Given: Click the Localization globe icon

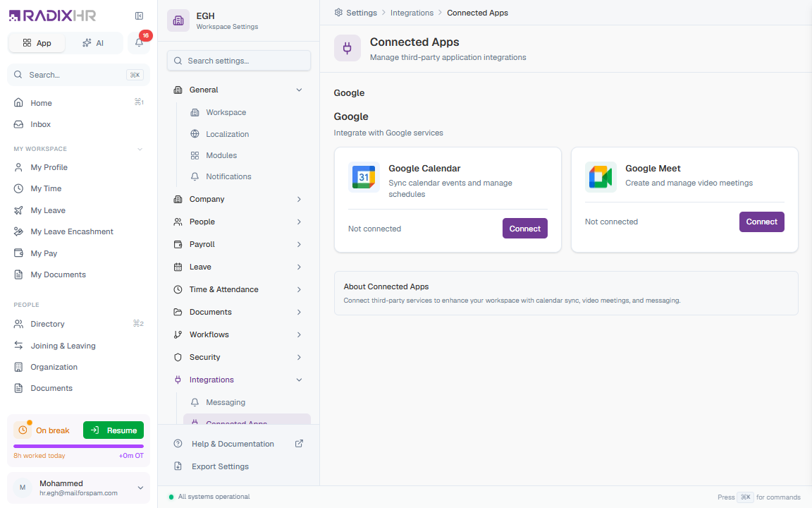Looking at the screenshot, I should click(195, 134).
